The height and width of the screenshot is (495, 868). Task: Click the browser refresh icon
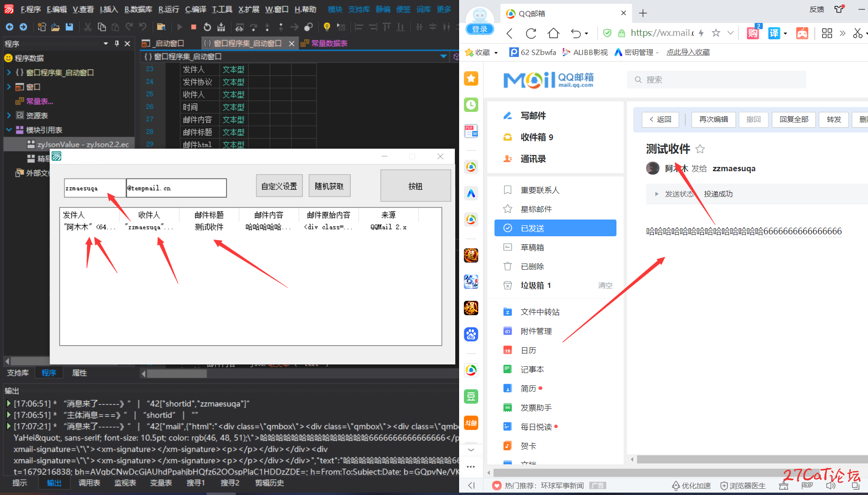click(x=531, y=33)
